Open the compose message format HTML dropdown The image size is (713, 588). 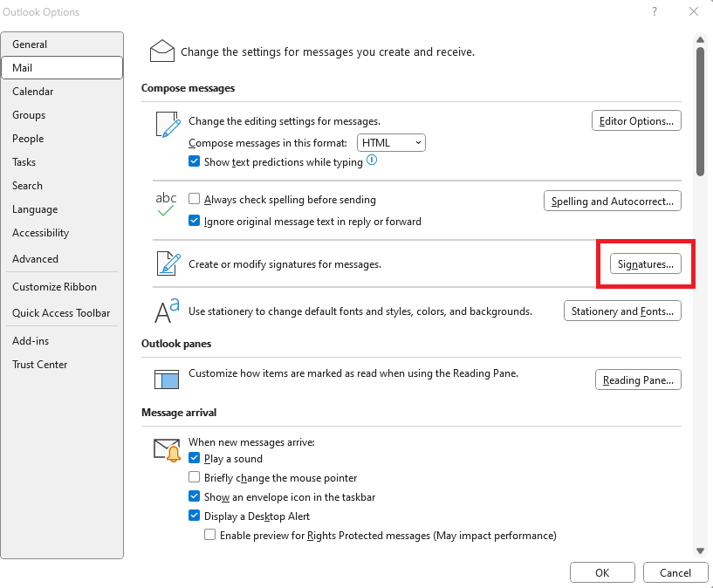[391, 143]
